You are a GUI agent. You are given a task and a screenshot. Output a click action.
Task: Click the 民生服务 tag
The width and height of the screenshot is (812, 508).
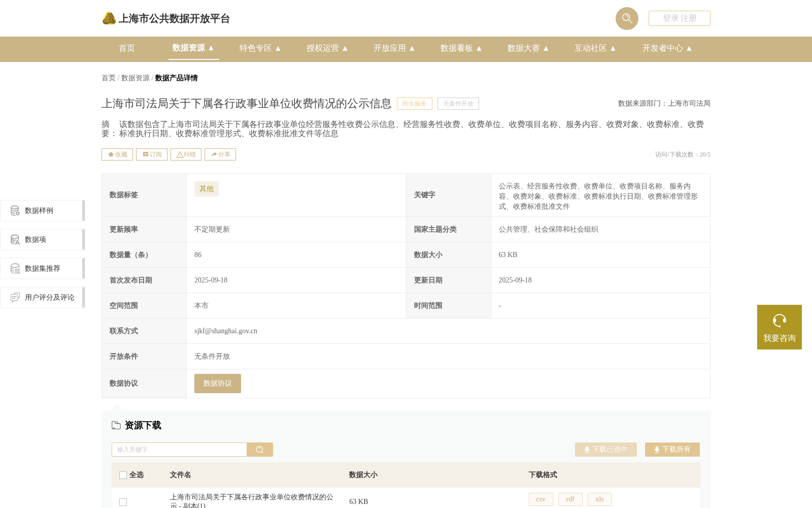415,104
